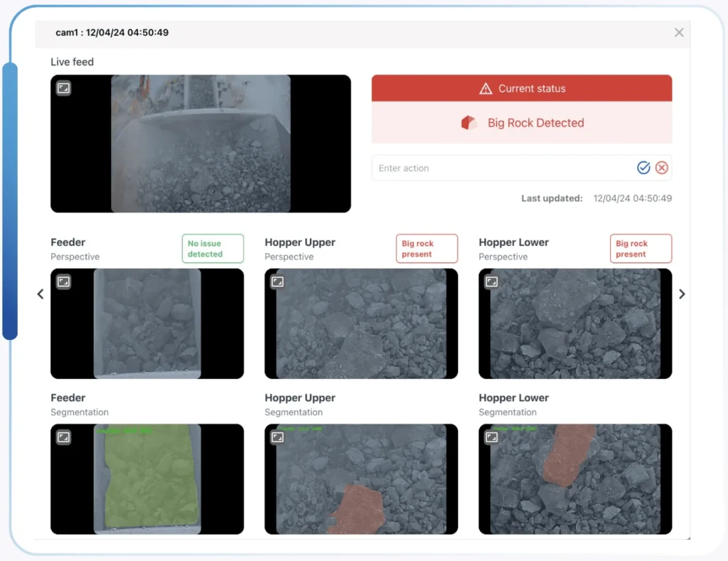Click the warning triangle in Current status
This screenshot has width=728, height=561.
(486, 89)
